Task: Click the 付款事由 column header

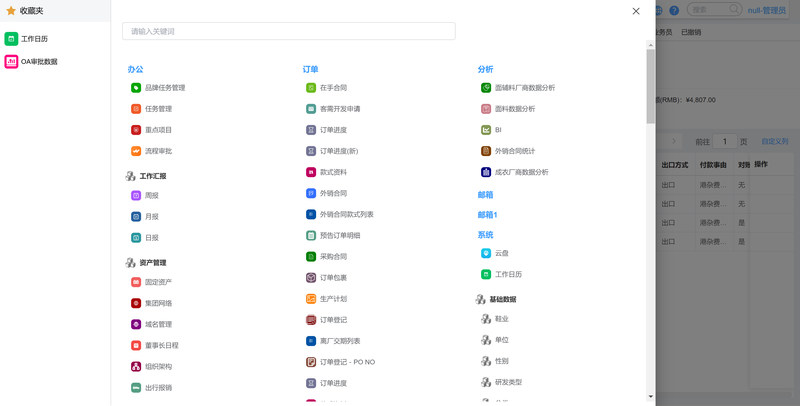Action: click(713, 165)
